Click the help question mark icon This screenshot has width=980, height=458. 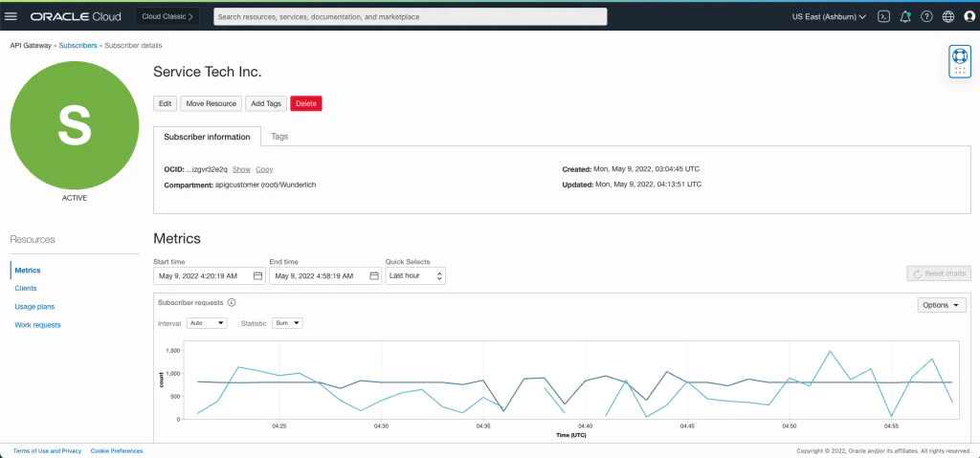click(x=926, y=16)
